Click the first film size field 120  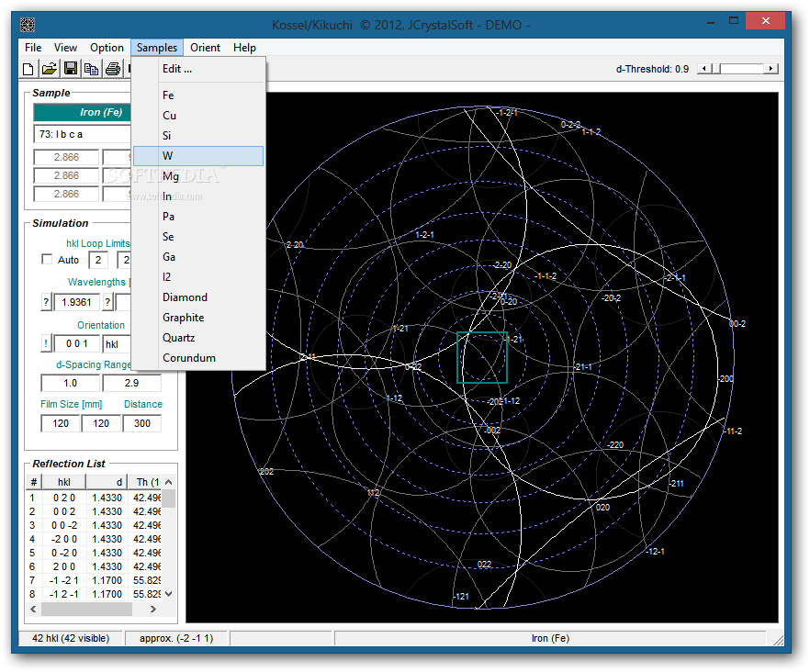coord(61,423)
